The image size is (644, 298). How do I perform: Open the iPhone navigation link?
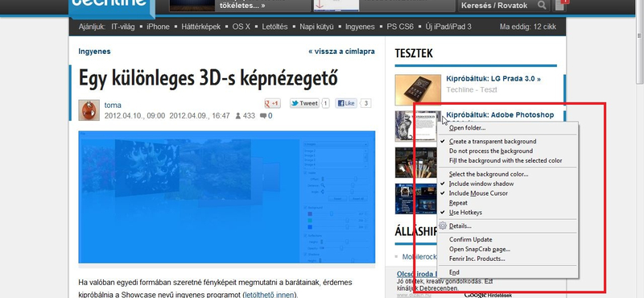[x=158, y=27]
